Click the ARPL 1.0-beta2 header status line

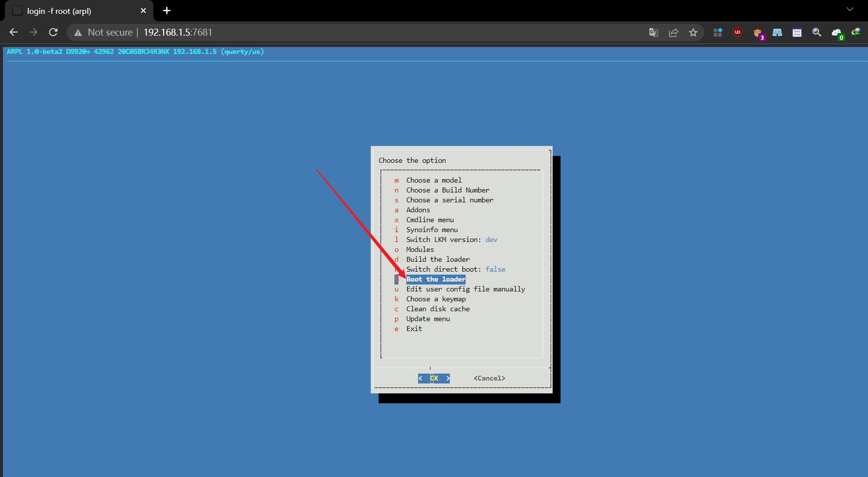click(x=135, y=51)
